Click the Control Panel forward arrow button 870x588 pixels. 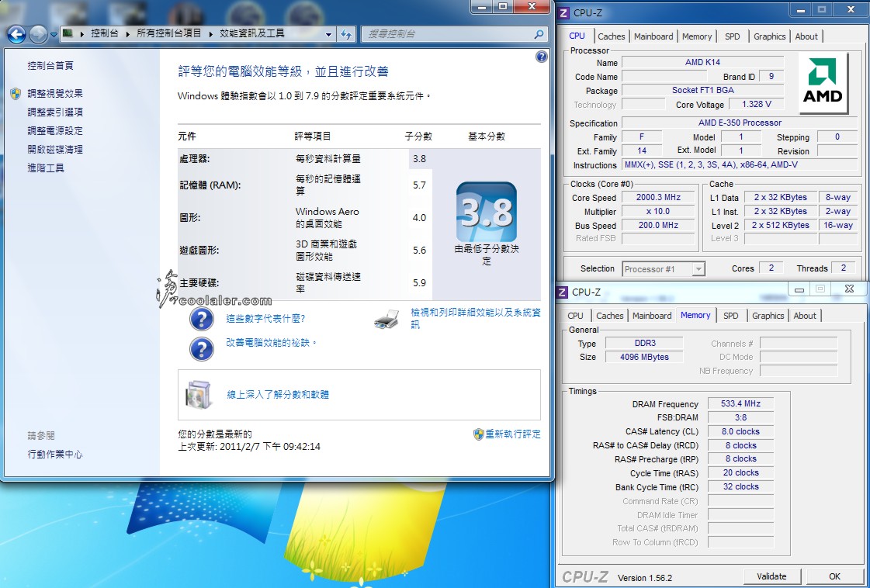tap(38, 34)
